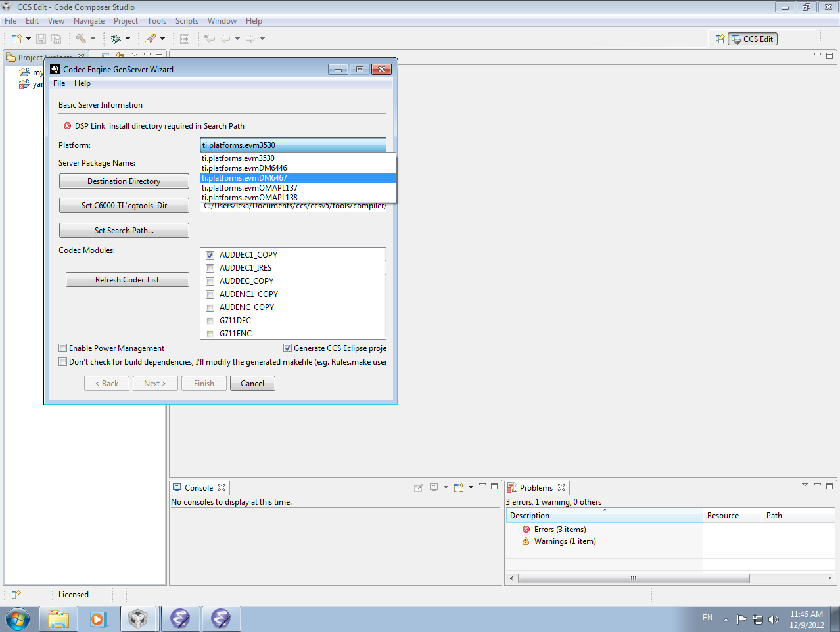
Task: Maximize the Console view
Action: point(494,486)
